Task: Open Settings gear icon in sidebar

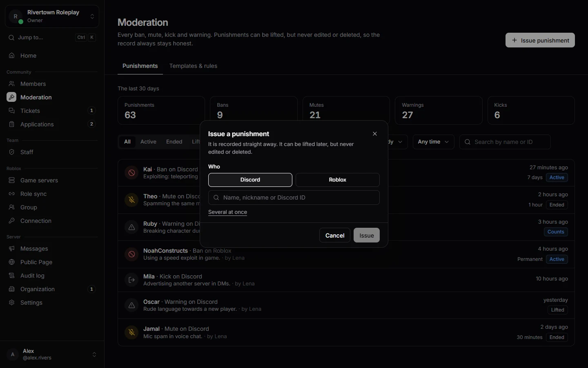Action: 12,303
